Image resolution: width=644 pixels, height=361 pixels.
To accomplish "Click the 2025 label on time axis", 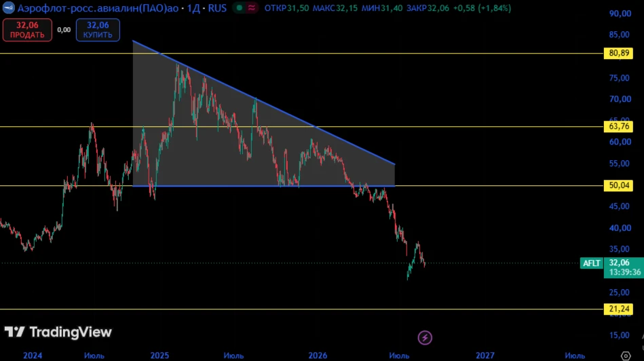I will point(159,356).
